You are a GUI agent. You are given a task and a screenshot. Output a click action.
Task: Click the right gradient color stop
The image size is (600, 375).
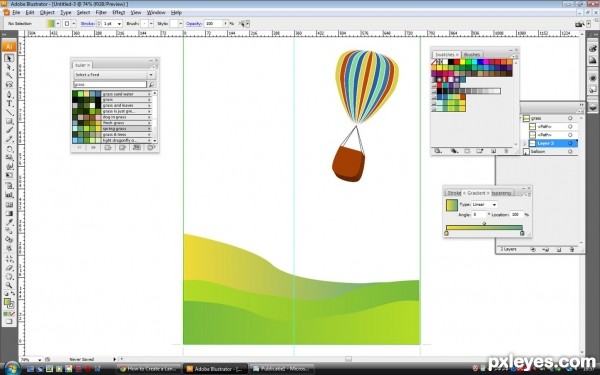point(522,233)
